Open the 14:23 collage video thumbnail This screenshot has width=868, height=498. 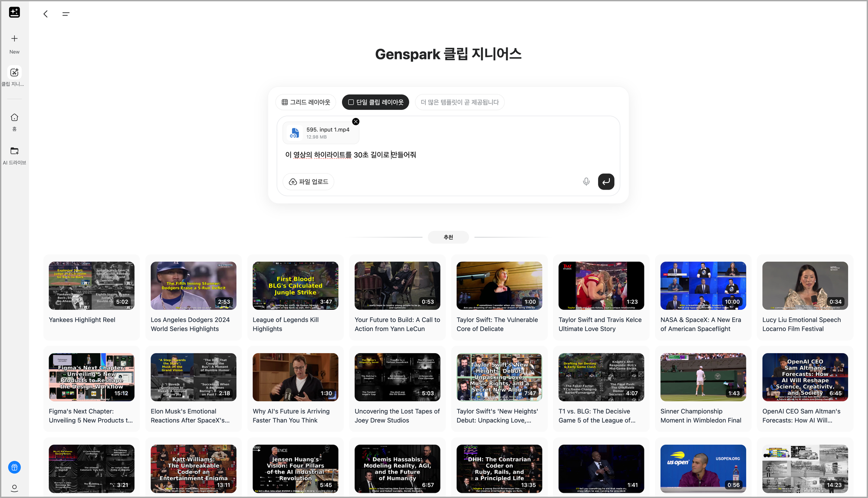coord(806,469)
